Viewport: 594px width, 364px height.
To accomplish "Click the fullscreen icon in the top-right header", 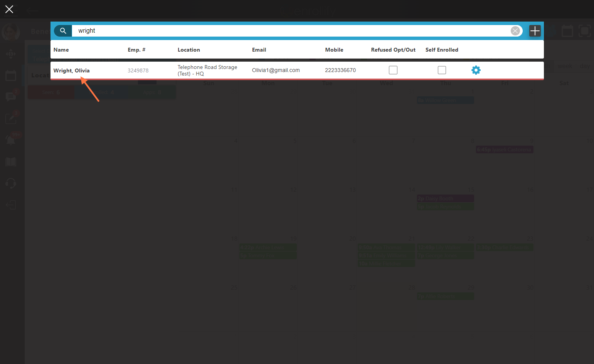I will tap(585, 31).
